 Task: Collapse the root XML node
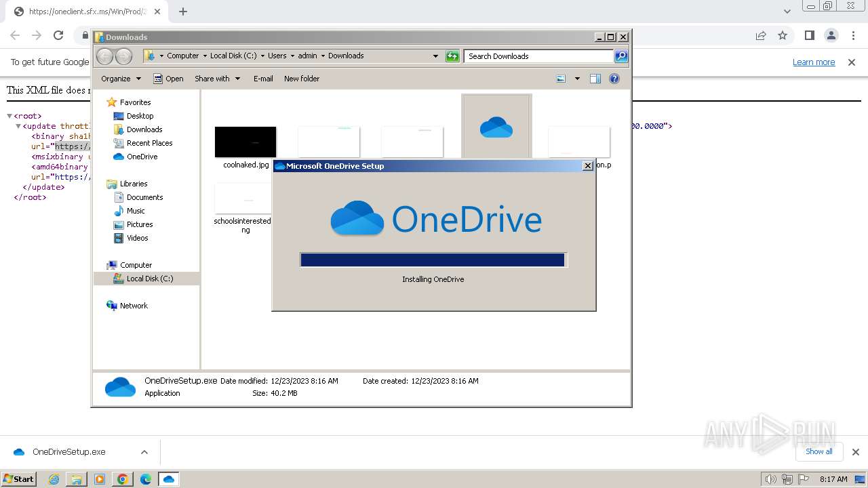click(9, 116)
